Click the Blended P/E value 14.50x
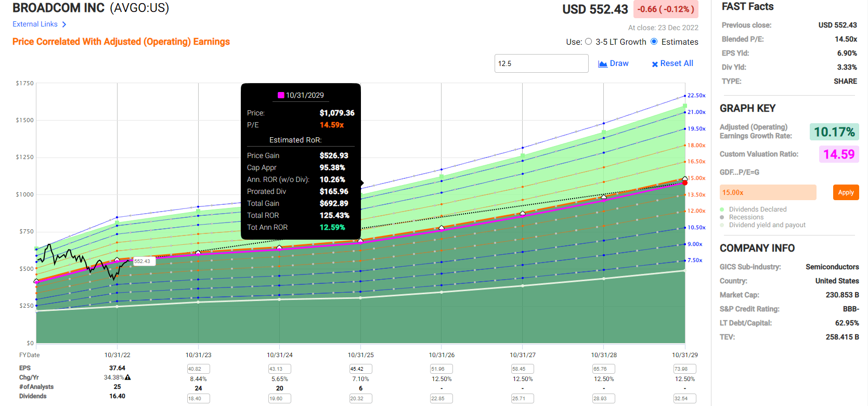Screen dimensions: 868x406 point(846,39)
